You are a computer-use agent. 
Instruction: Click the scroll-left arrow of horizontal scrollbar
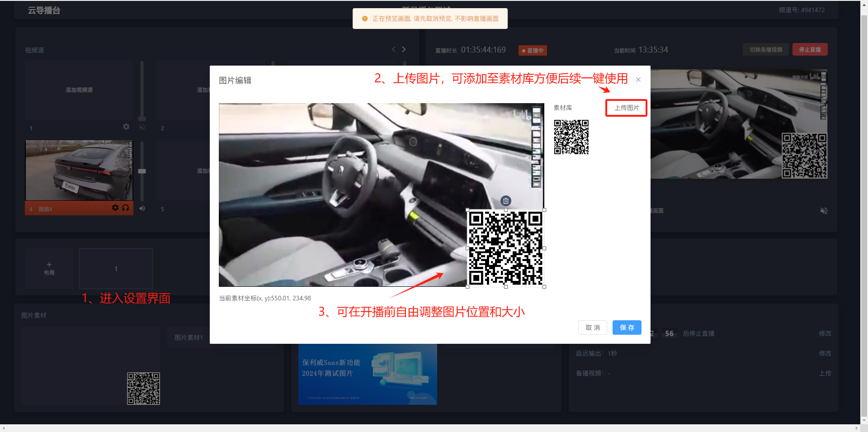[x=4, y=428]
